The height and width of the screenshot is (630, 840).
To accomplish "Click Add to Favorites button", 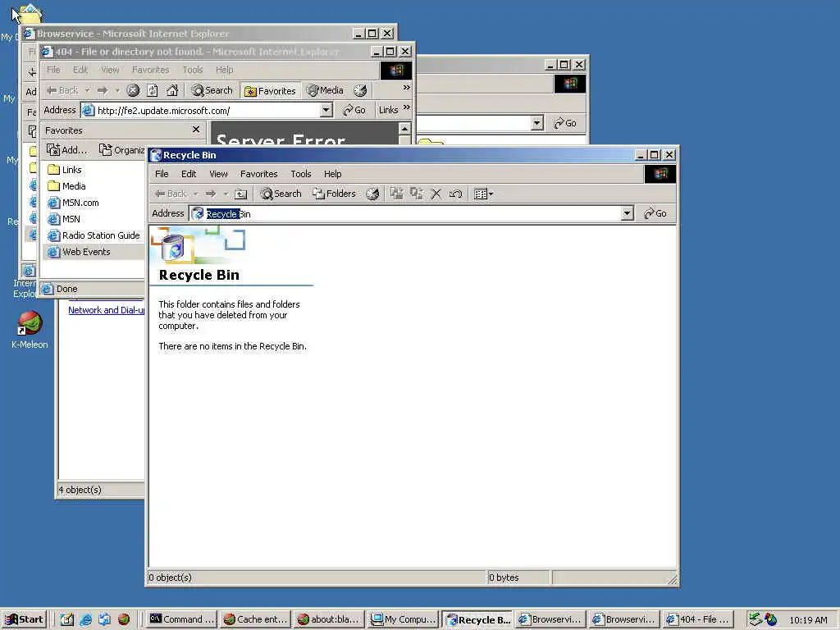I will (67, 150).
